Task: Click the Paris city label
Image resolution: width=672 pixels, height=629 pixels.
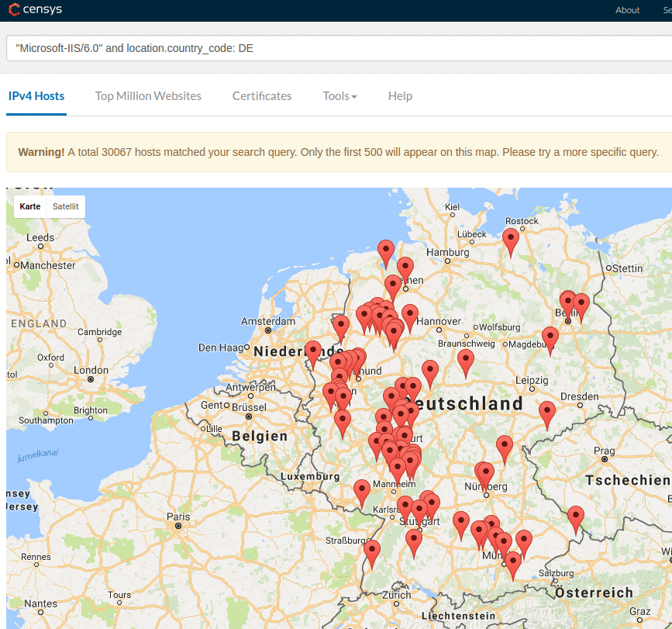Action: 178,517
